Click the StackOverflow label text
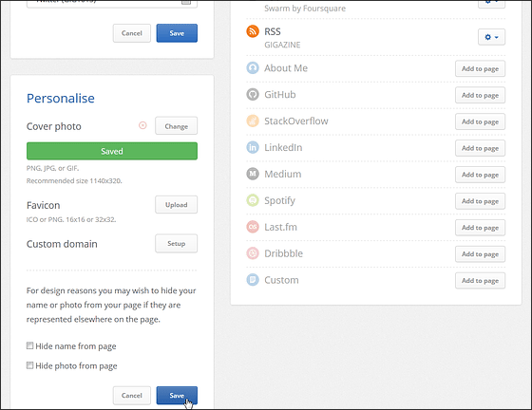 pos(296,121)
